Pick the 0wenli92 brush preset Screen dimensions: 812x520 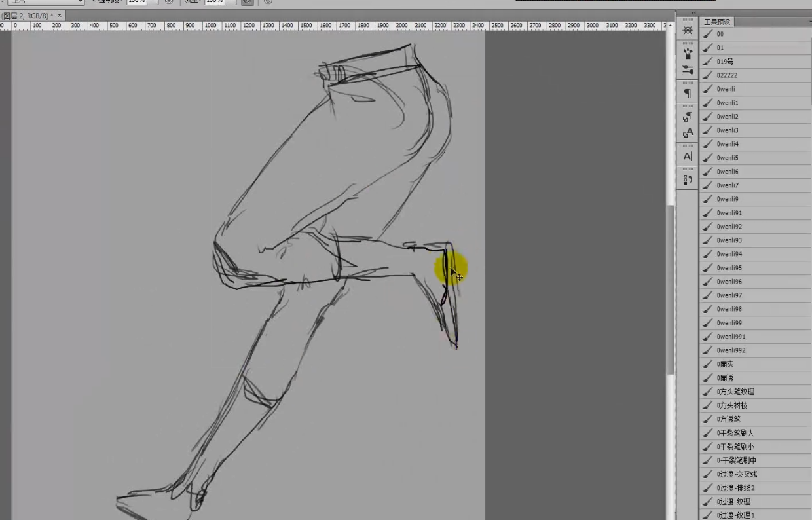click(755, 227)
